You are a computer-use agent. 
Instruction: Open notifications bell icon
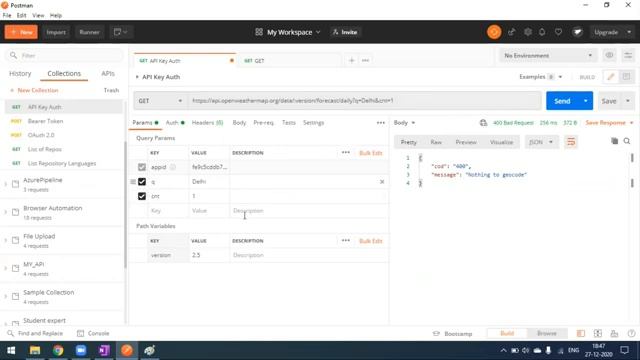542,32
